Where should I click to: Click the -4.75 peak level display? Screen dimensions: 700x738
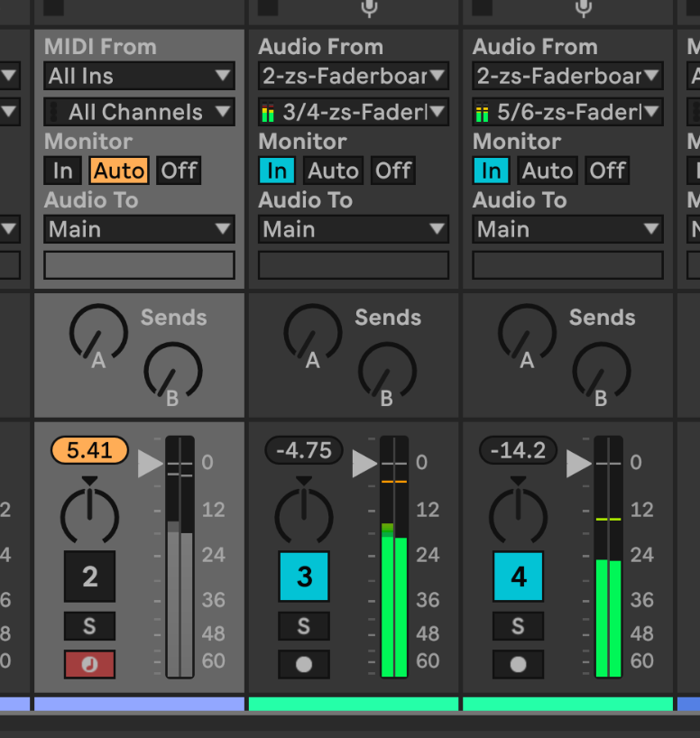(x=304, y=450)
